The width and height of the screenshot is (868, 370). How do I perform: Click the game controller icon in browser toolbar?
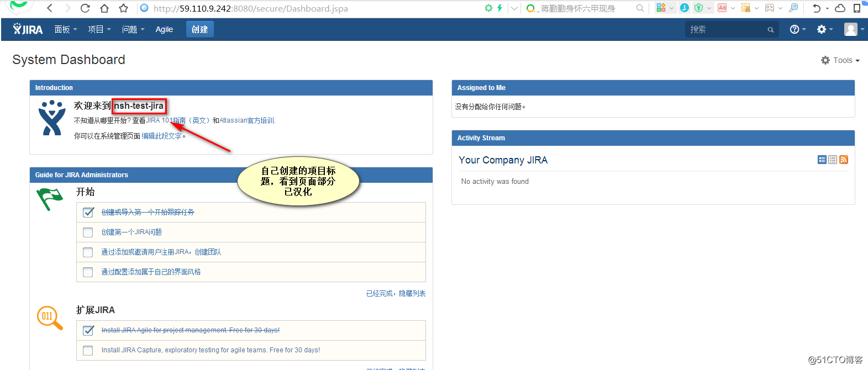click(x=770, y=8)
